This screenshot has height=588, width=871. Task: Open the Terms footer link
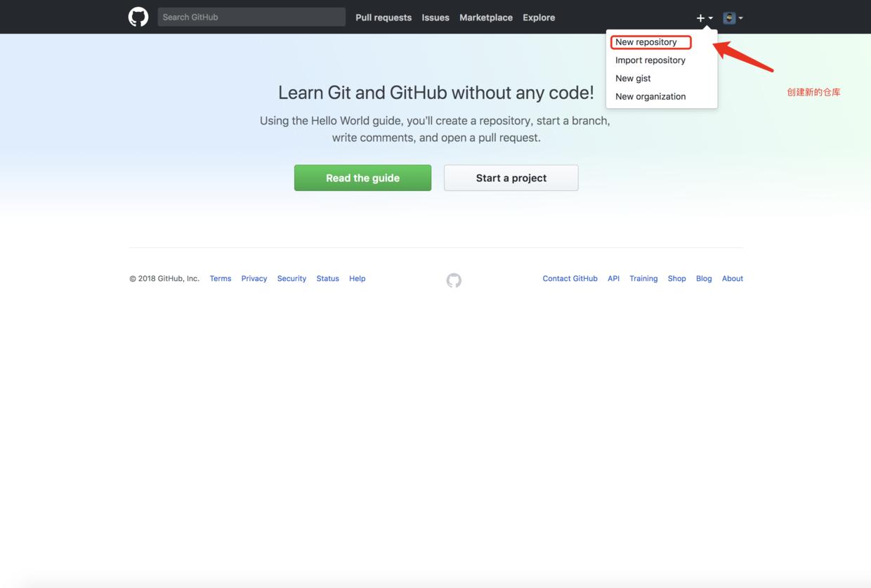coord(221,279)
